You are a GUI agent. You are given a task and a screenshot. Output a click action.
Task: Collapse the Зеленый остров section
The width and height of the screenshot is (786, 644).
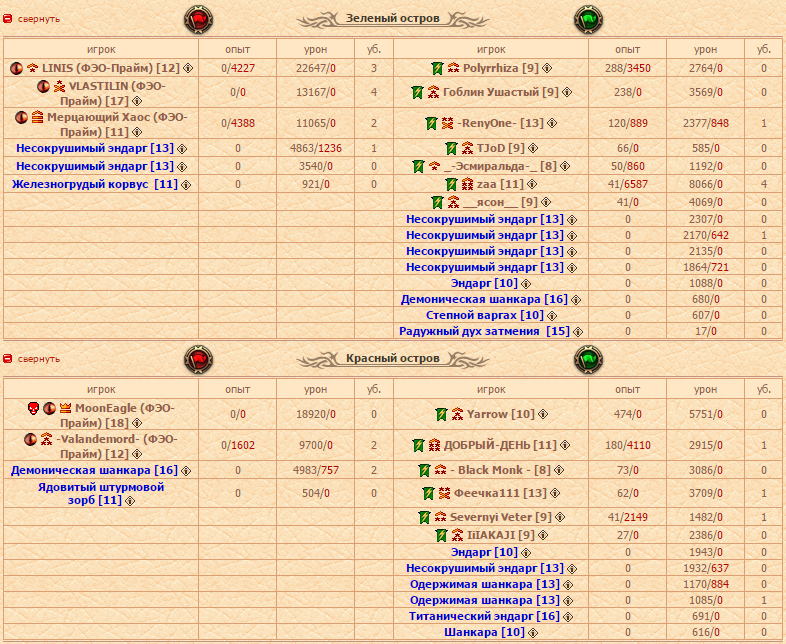click(x=31, y=19)
